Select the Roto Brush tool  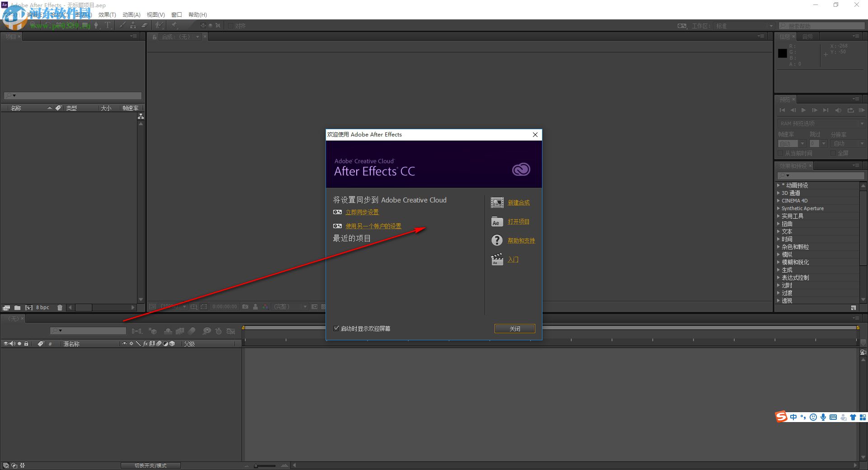coord(159,25)
